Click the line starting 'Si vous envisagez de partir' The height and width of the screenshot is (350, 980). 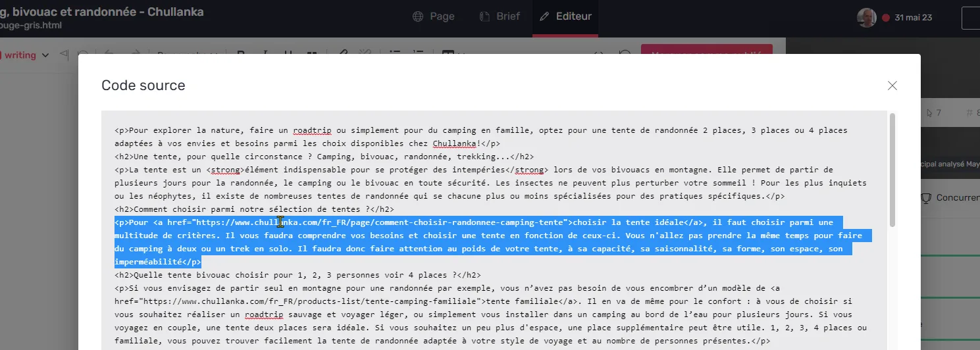click(448, 288)
